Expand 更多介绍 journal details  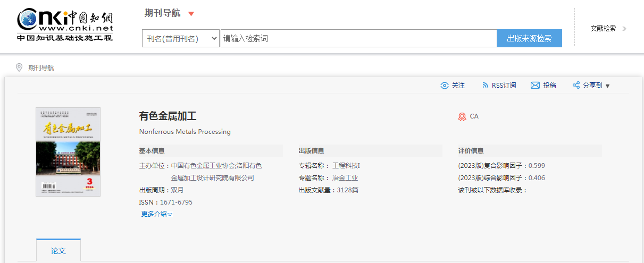click(x=156, y=214)
